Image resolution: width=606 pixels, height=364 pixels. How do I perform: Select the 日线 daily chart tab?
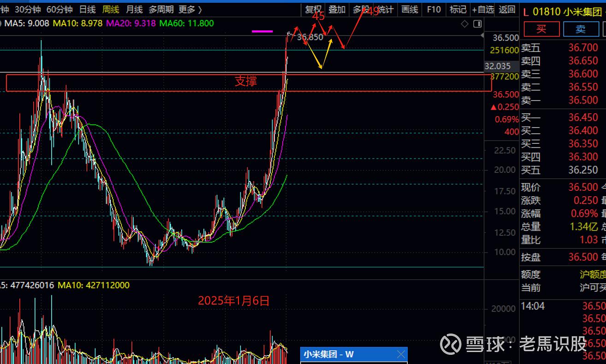pos(87,9)
